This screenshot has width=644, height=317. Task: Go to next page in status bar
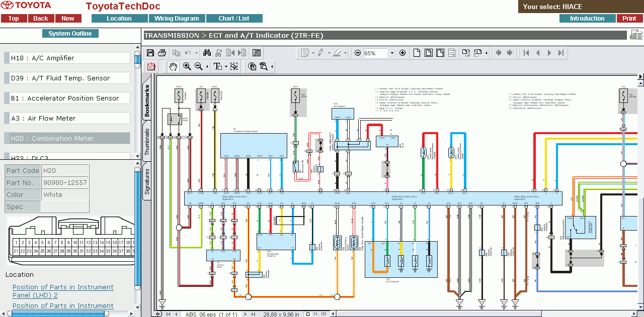pyautogui.click(x=246, y=314)
